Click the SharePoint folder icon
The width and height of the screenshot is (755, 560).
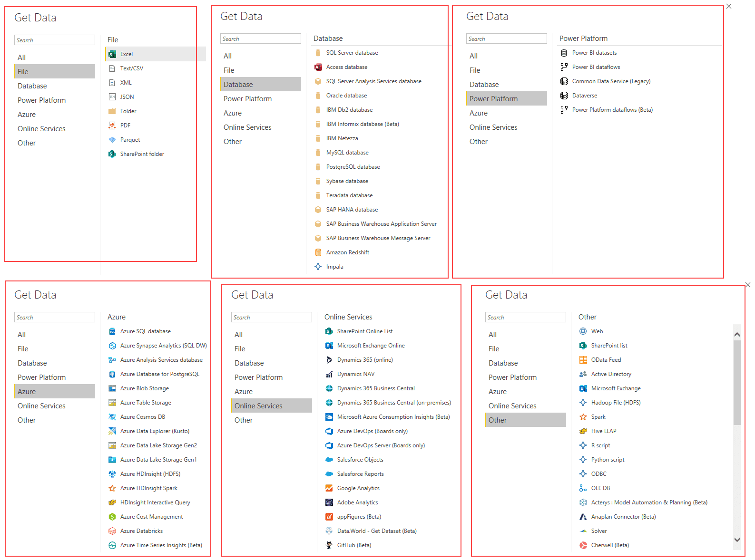click(112, 154)
